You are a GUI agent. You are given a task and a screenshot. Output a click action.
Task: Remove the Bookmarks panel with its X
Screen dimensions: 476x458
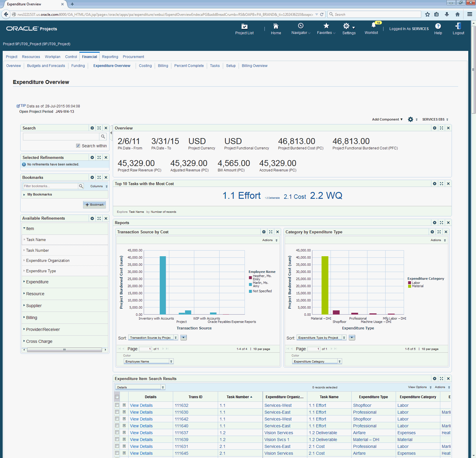pos(106,177)
